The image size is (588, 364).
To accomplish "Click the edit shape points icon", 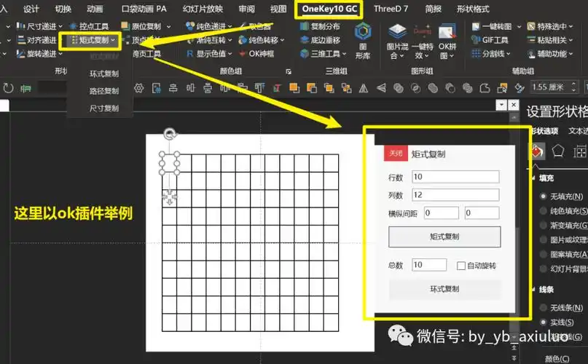I will (485, 89).
